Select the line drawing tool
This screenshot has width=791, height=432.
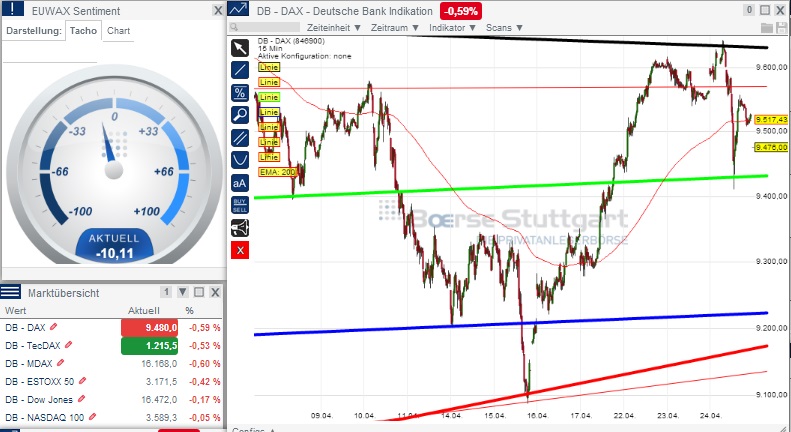point(240,70)
